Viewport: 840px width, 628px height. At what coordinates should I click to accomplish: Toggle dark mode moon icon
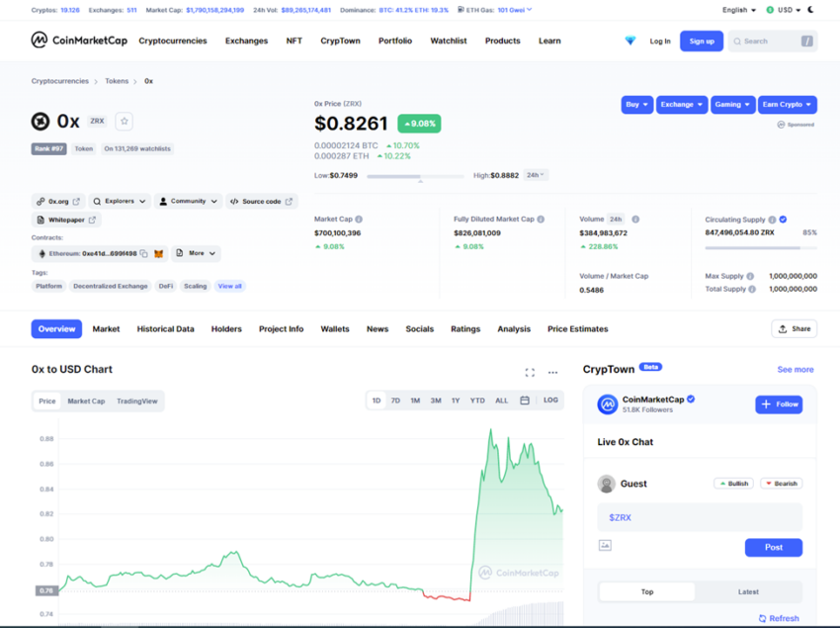(x=810, y=10)
